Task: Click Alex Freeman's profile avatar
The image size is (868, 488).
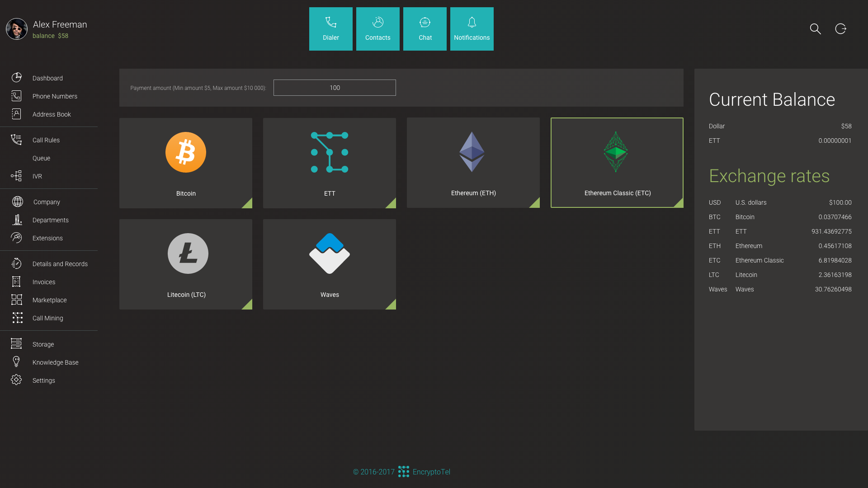Action: 17,29
